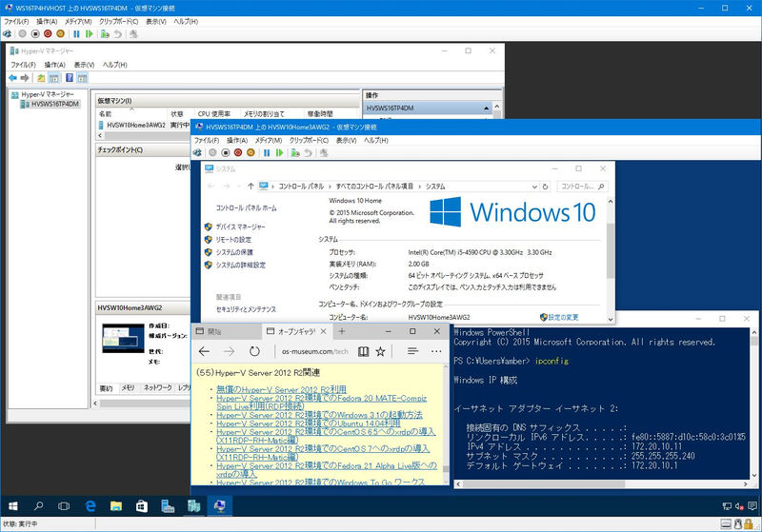Image resolution: width=762 pixels, height=532 pixels.
Task: Open クリップボード(C) menu in HVSW10Home3AWG2 window
Action: coord(309,140)
